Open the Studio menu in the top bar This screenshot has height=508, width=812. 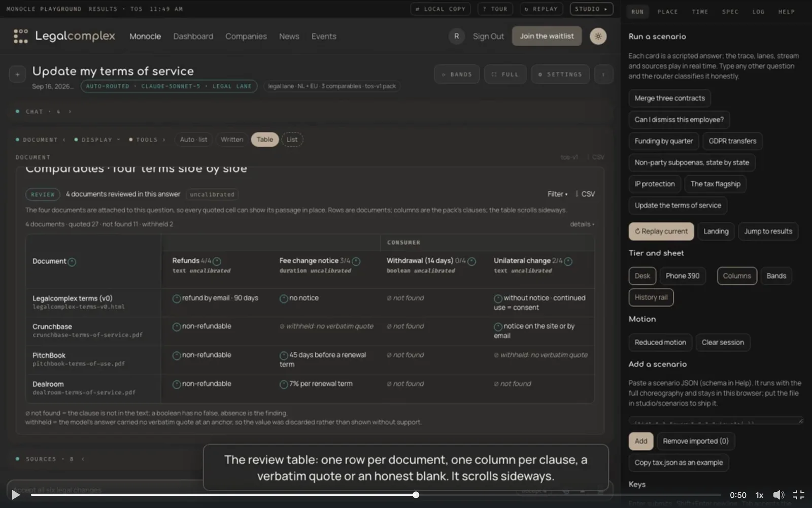(x=591, y=9)
